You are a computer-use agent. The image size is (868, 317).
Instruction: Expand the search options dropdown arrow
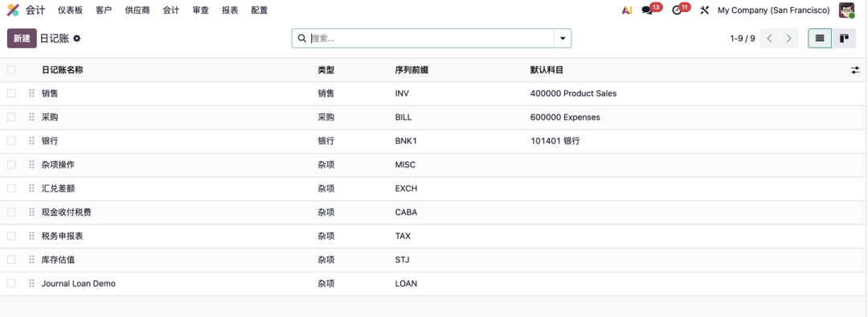click(563, 39)
